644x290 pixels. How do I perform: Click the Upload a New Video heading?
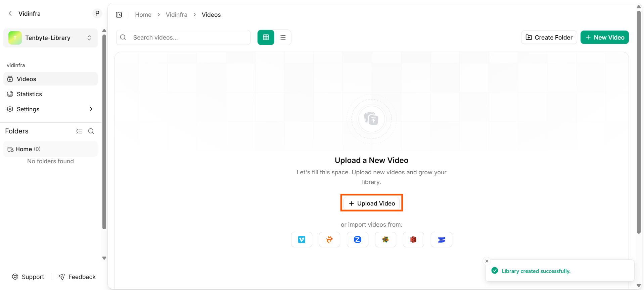(x=371, y=160)
